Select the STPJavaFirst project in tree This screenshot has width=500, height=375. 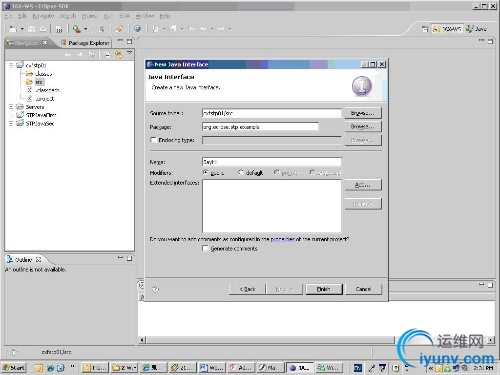coord(37,115)
